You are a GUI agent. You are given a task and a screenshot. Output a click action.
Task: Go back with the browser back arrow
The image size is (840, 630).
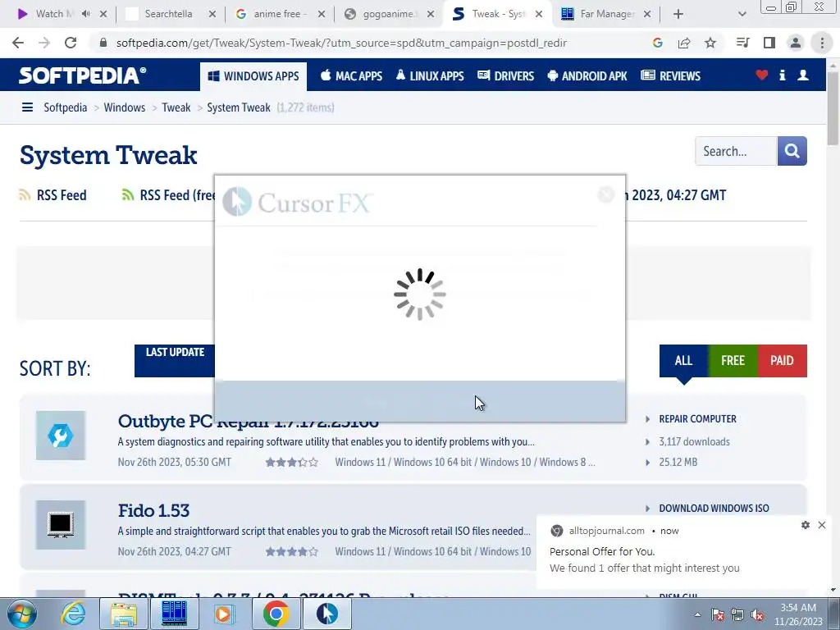pos(18,43)
